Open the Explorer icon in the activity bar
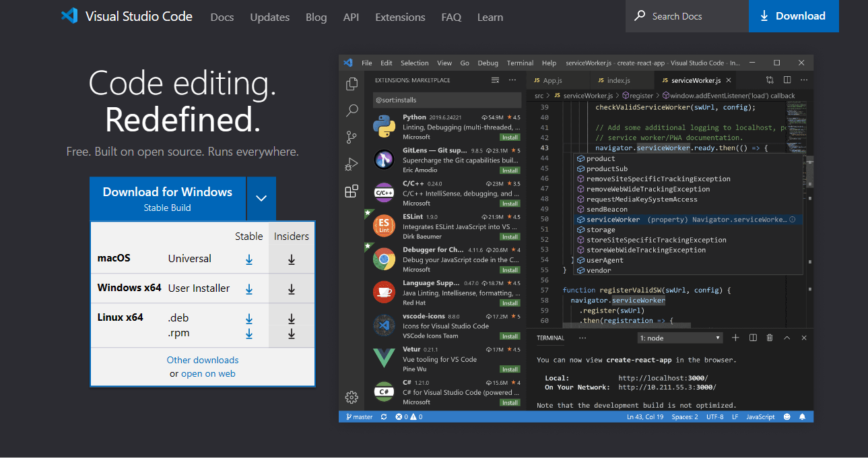This screenshot has height=465, width=868. click(x=352, y=84)
